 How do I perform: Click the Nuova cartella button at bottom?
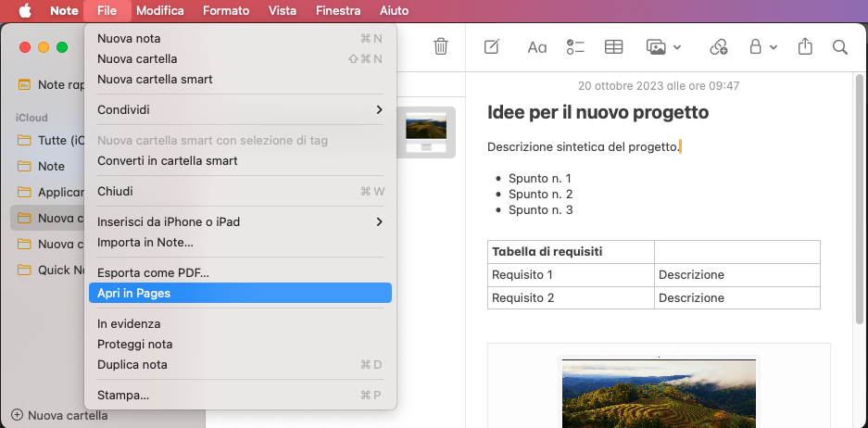click(59, 415)
